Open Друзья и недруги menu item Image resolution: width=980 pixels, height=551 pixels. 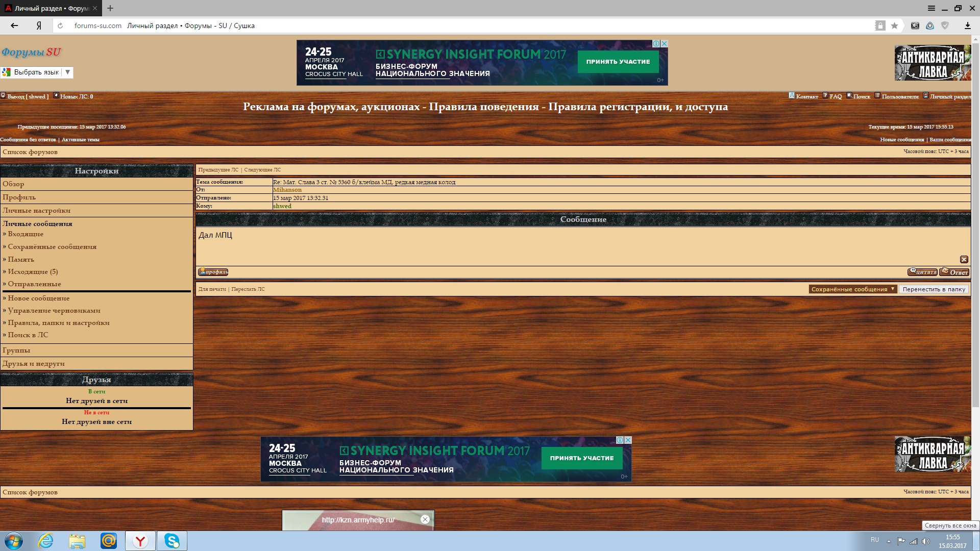click(x=33, y=363)
